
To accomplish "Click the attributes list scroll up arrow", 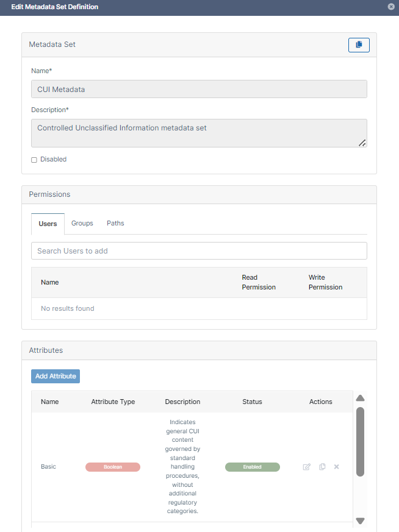I will click(x=360, y=399).
